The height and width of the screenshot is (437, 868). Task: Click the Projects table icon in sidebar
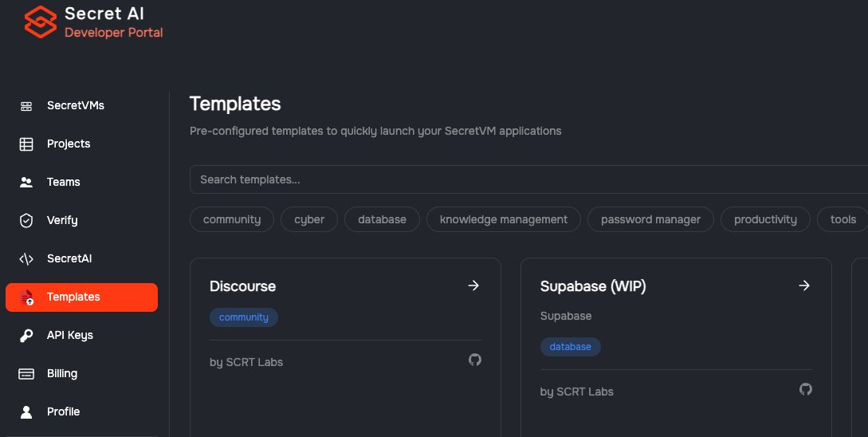(x=26, y=144)
